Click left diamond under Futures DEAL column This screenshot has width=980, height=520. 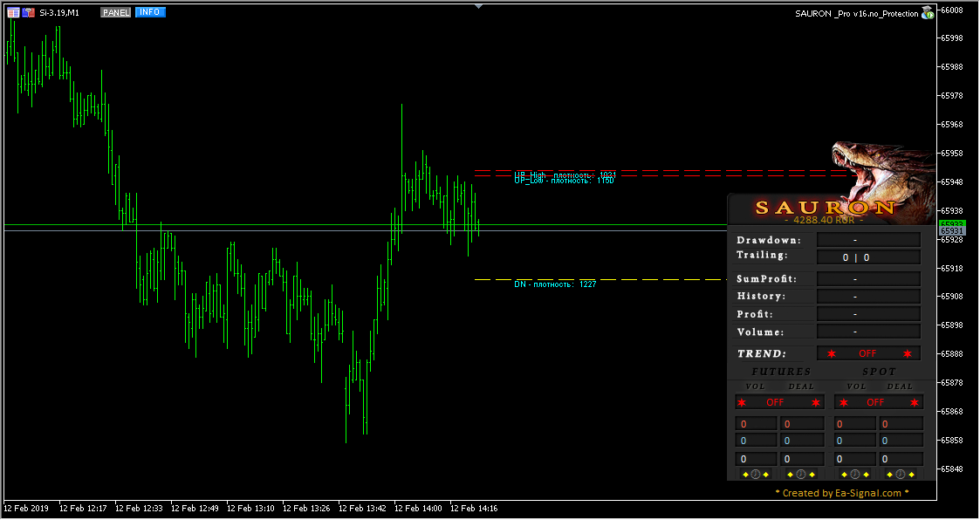click(791, 475)
